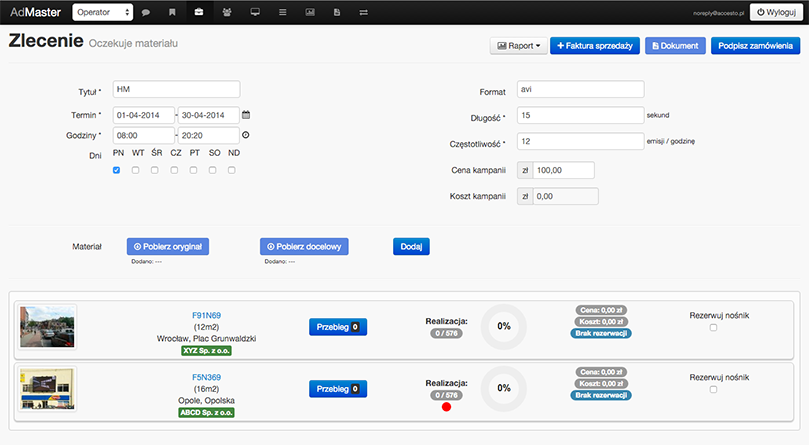Image resolution: width=809 pixels, height=445 pixels.
Task: Click Pobierz oryginał button
Action: click(x=168, y=246)
